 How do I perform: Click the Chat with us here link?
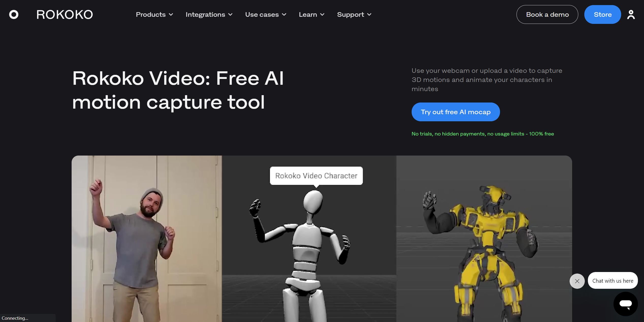613,280
